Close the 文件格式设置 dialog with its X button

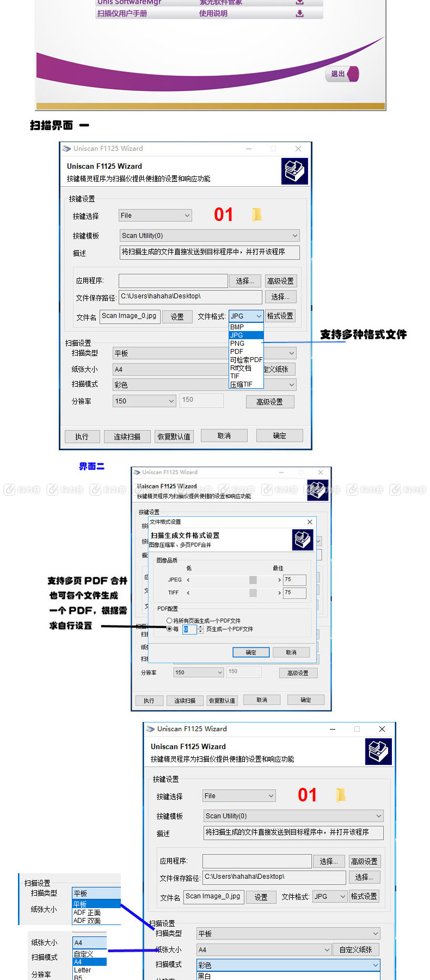pos(310,522)
